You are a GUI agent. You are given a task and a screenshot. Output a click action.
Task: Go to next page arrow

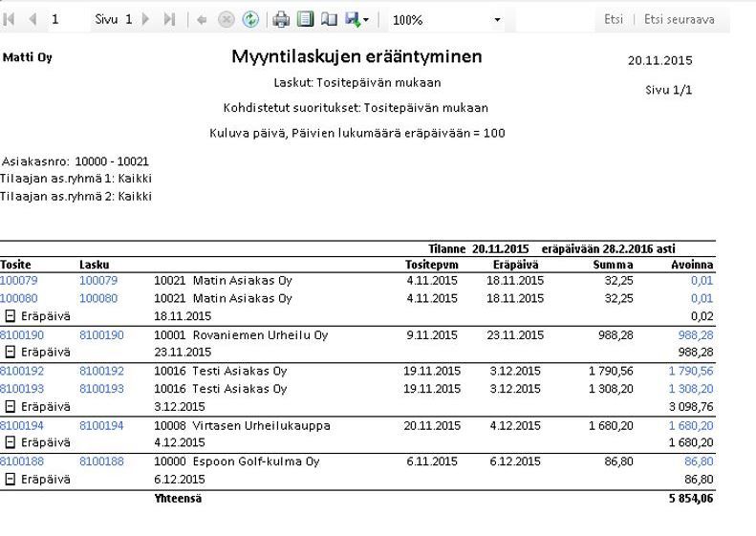coord(145,19)
